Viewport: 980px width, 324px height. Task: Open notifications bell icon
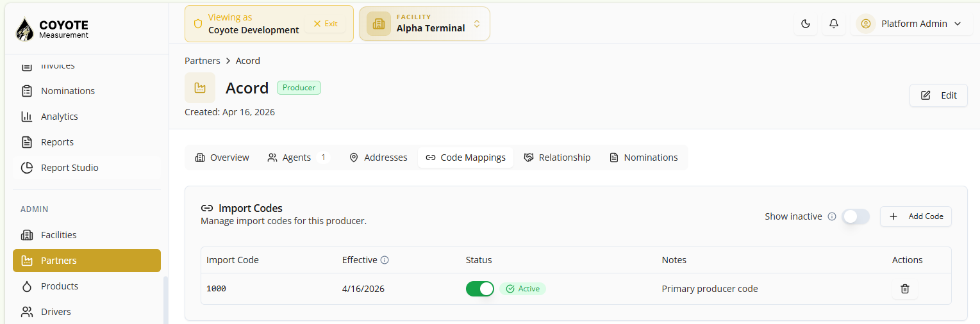(834, 24)
